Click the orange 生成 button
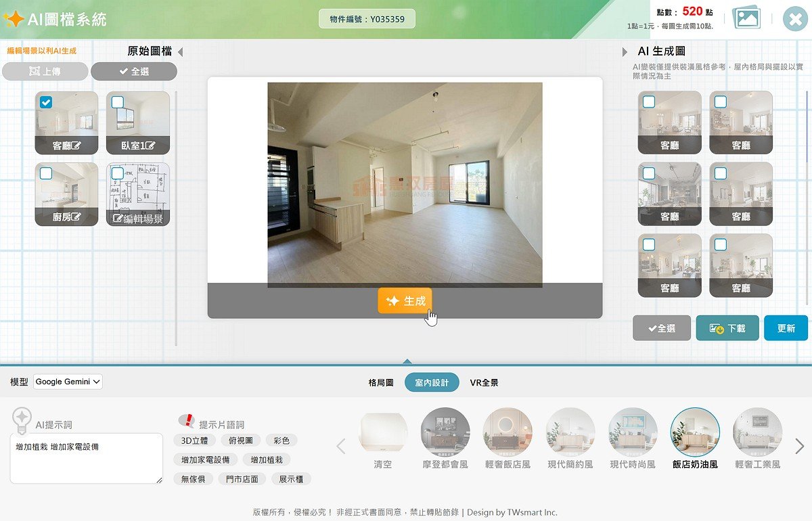 (x=405, y=301)
